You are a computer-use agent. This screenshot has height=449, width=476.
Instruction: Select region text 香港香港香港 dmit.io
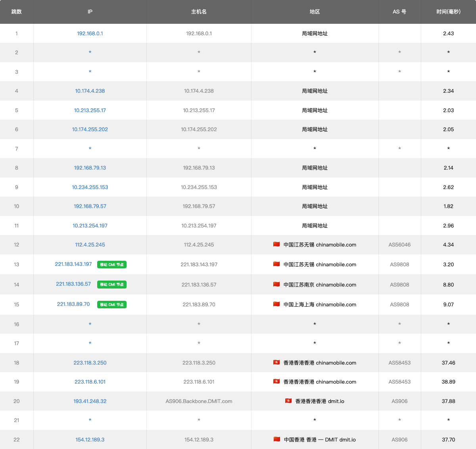tap(320, 401)
